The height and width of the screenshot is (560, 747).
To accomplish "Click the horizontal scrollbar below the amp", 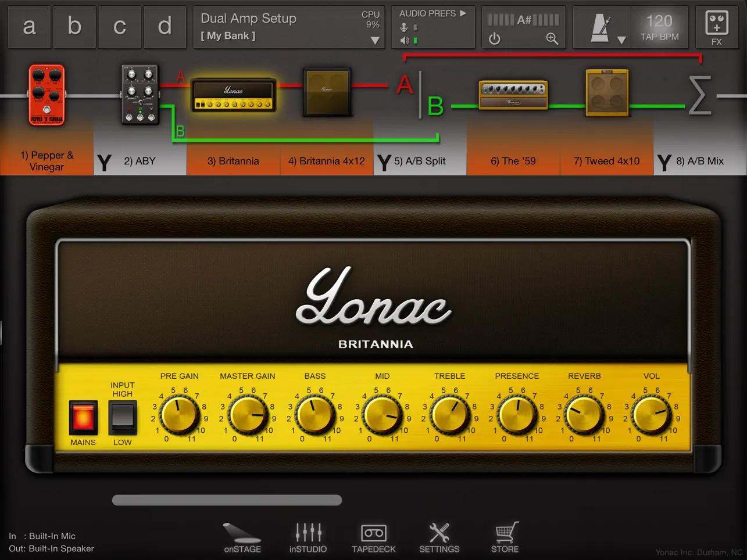I will [x=227, y=500].
